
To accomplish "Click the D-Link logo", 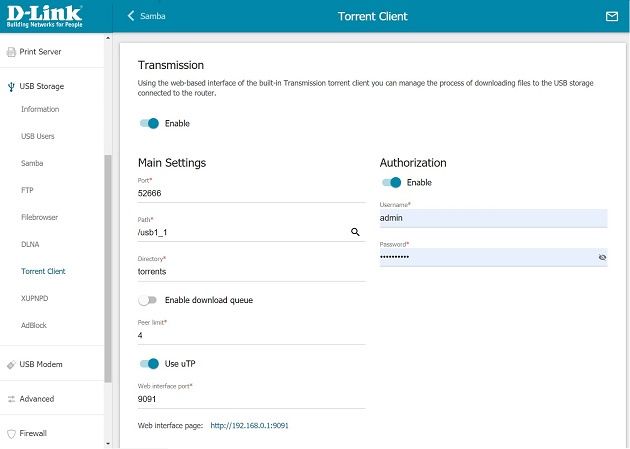I will (45, 16).
